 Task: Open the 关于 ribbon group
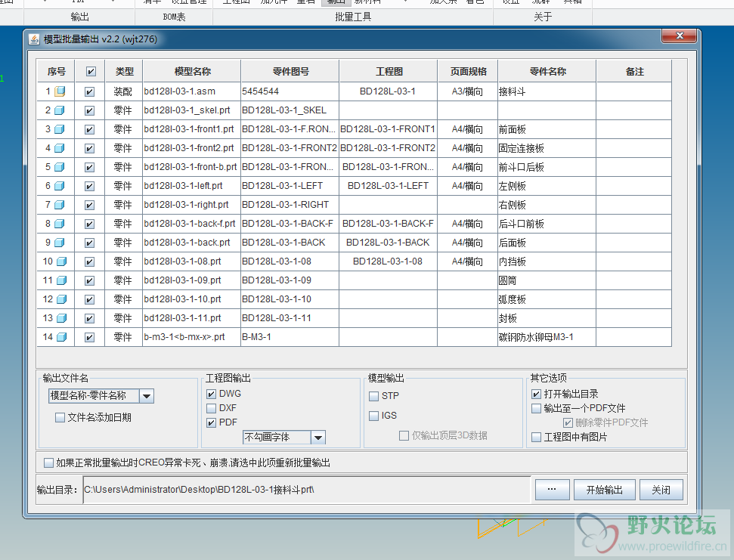click(543, 17)
